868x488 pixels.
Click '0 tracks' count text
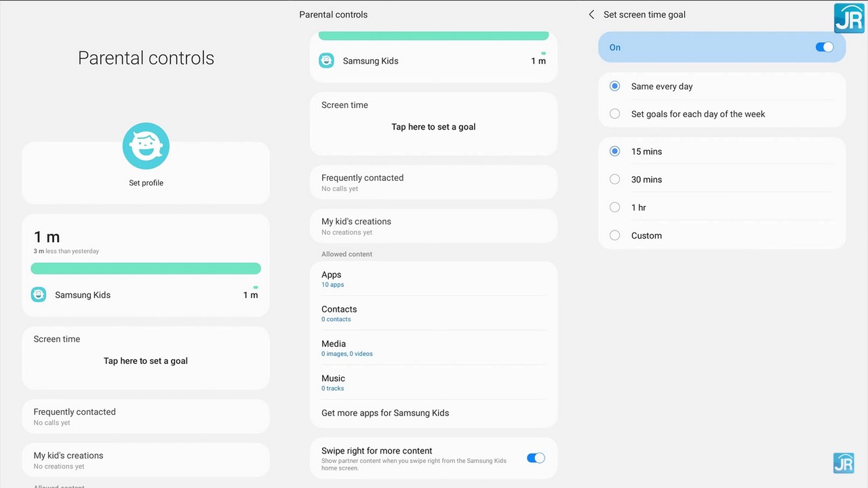click(x=332, y=388)
